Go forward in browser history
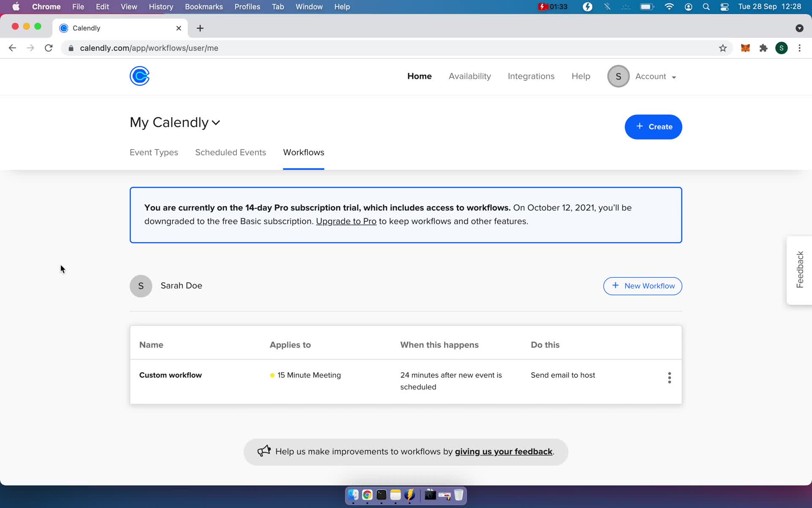This screenshot has height=508, width=812. coord(30,48)
